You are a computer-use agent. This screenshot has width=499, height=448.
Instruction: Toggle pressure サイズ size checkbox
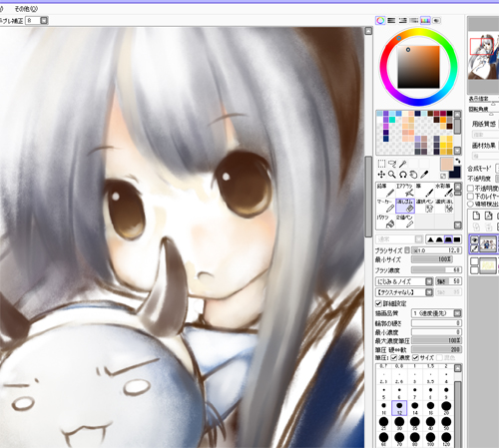click(x=415, y=357)
